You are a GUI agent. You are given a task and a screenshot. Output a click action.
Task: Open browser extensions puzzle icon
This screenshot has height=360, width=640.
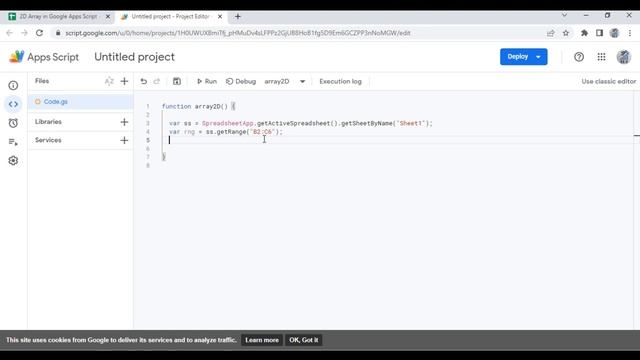coord(584,33)
